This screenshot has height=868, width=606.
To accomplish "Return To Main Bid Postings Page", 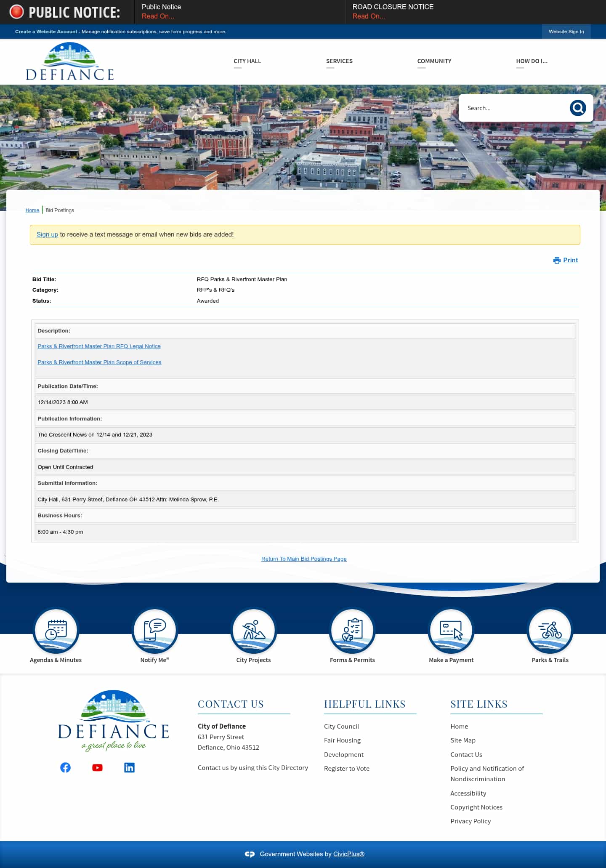I will click(x=304, y=559).
